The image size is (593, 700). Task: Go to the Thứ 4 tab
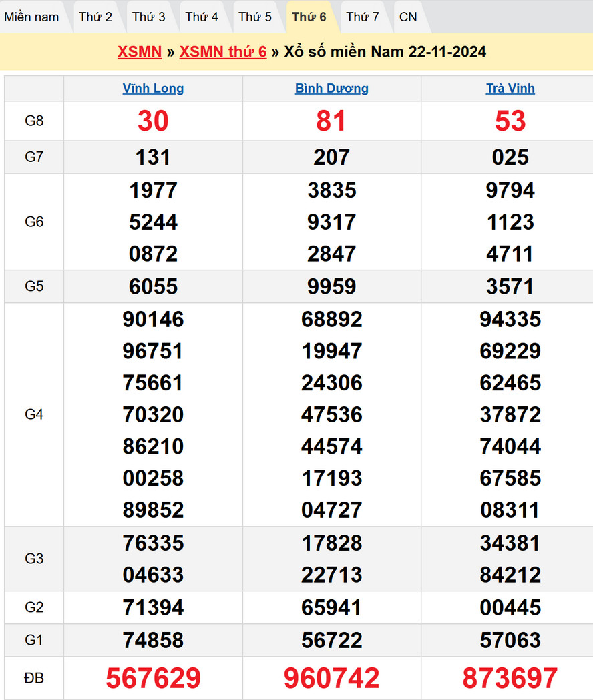pyautogui.click(x=202, y=17)
